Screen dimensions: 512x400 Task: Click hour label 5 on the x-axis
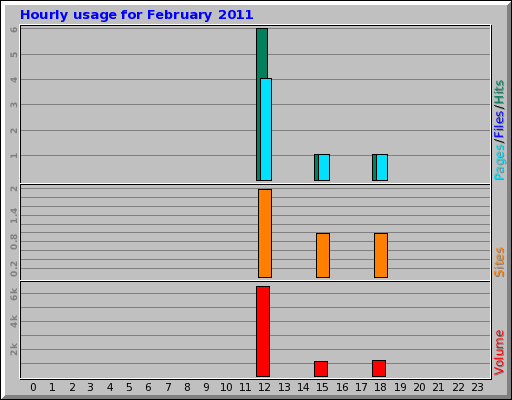coord(129,387)
